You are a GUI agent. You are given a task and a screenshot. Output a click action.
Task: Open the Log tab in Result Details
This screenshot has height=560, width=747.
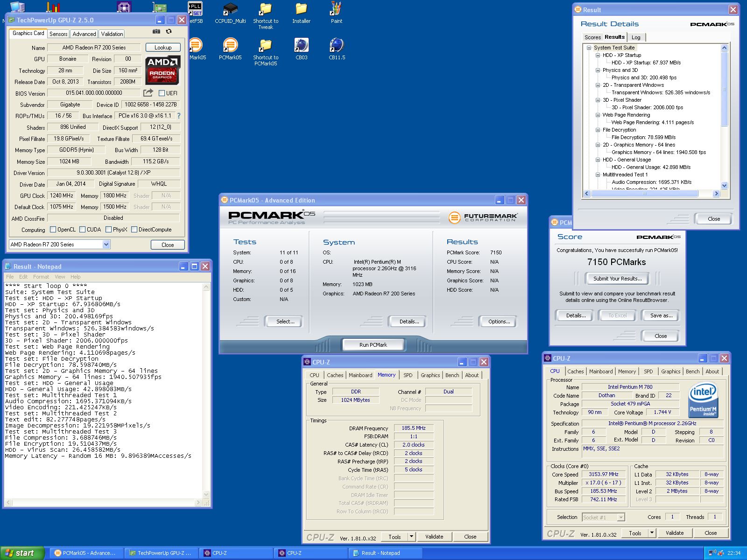point(636,37)
